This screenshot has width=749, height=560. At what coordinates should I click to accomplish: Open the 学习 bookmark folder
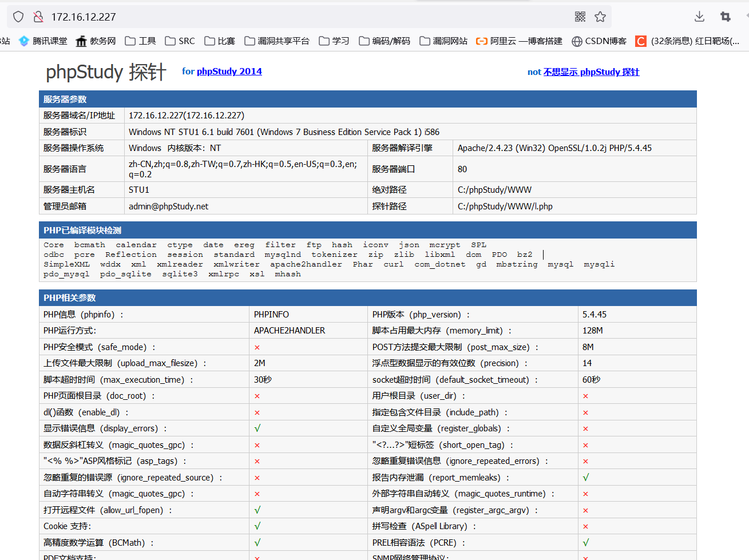334,41
